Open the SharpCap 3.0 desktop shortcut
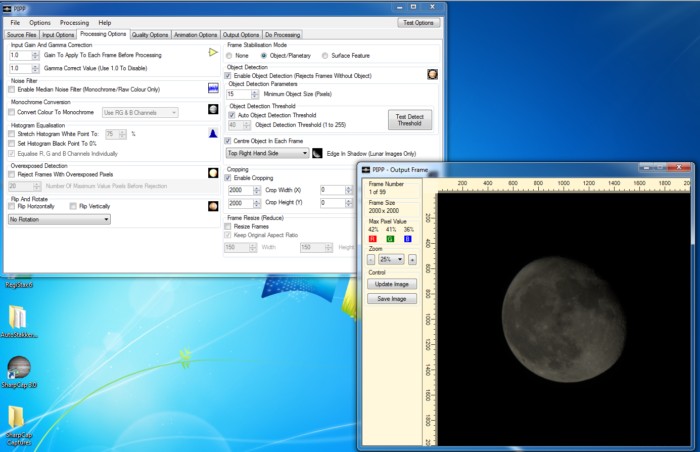 click(x=20, y=368)
